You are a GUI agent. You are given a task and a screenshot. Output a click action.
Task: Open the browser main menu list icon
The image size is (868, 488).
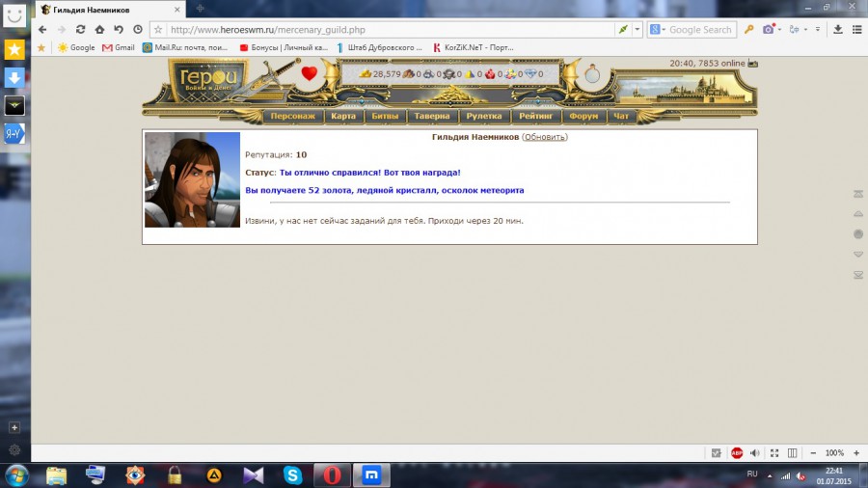click(x=857, y=29)
